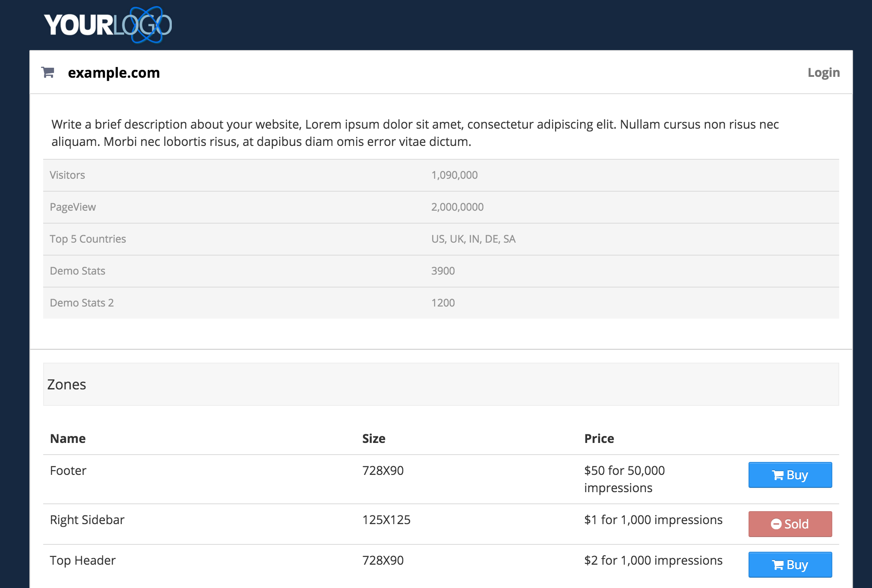The image size is (872, 588).
Task: Click the Top Header zone name
Action: click(x=82, y=560)
